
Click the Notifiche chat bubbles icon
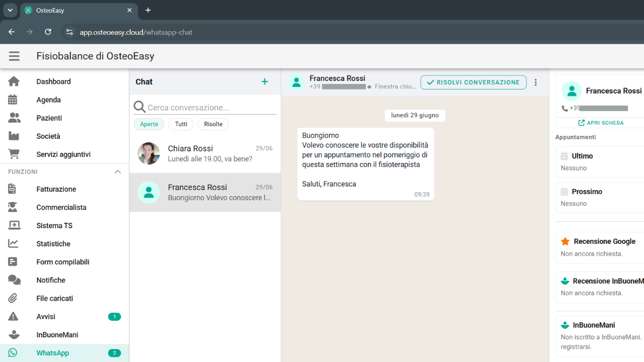point(14,280)
